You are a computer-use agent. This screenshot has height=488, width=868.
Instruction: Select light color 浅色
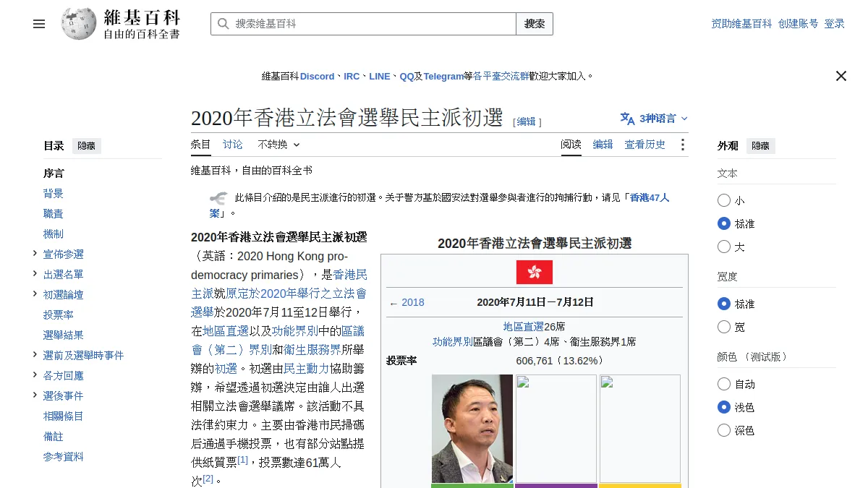click(724, 407)
